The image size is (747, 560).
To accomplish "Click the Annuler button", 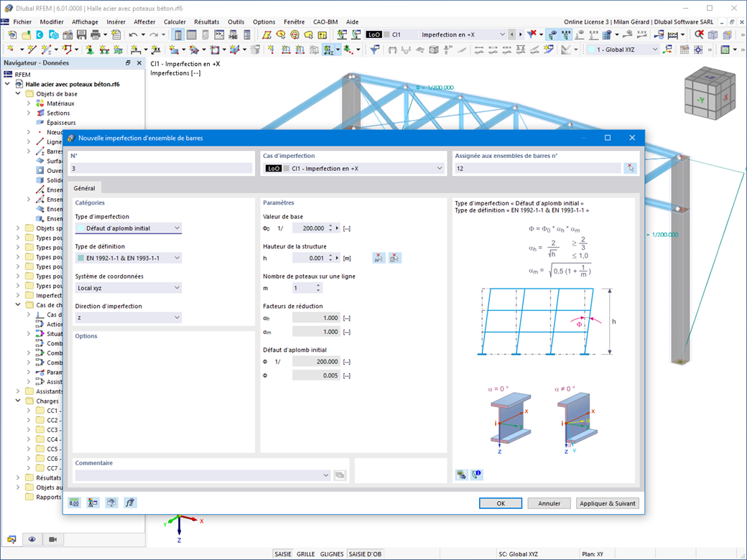I will pyautogui.click(x=549, y=503).
